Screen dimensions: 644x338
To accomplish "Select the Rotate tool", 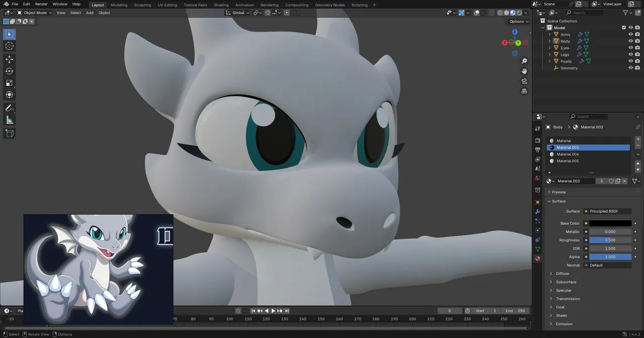I will click(10, 71).
